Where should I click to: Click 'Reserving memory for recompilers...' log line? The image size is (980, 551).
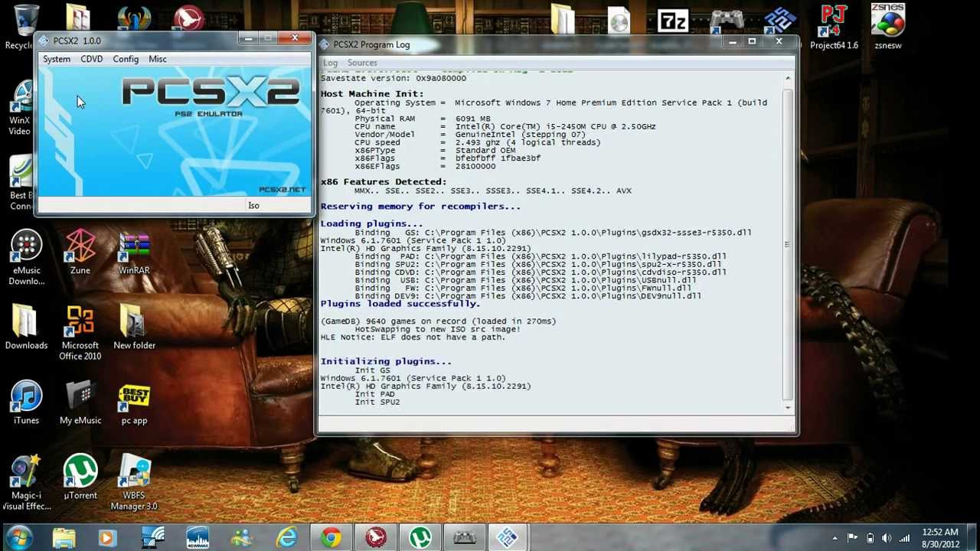pyautogui.click(x=420, y=206)
